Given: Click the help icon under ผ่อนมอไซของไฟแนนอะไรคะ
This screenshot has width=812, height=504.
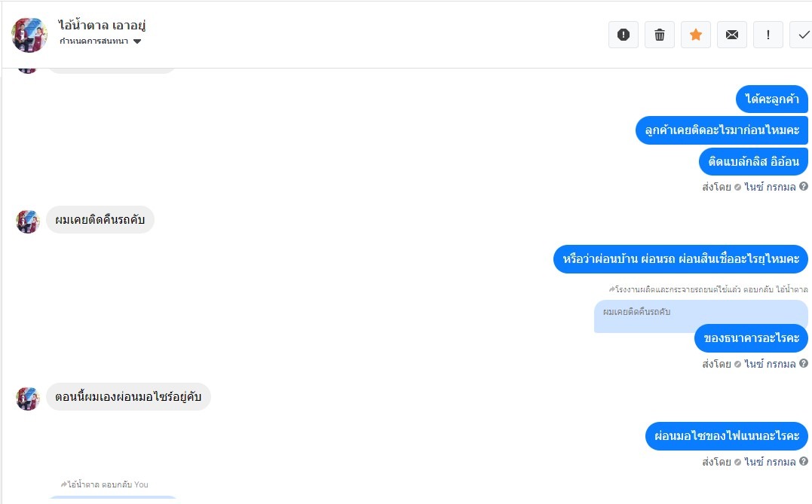Looking at the screenshot, I should point(804,462).
